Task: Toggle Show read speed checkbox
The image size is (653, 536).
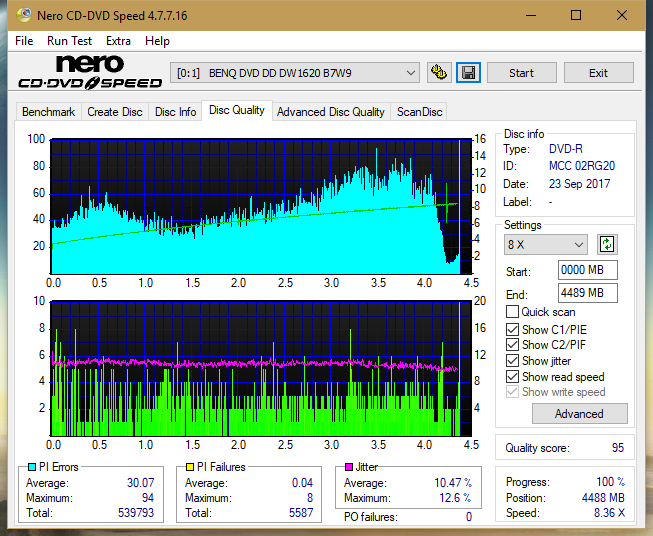Action: click(512, 376)
